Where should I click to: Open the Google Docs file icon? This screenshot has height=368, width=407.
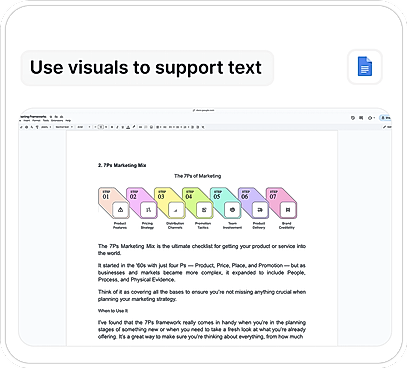tap(365, 67)
